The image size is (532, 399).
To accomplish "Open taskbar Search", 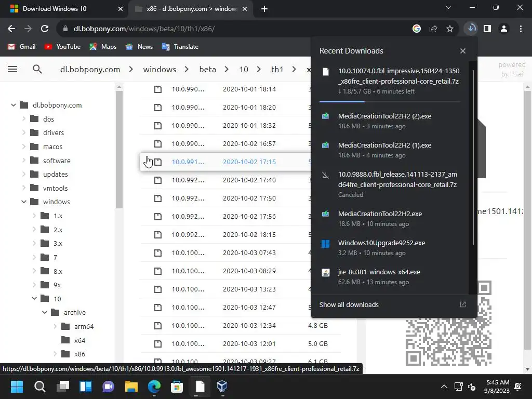I will click(39, 387).
